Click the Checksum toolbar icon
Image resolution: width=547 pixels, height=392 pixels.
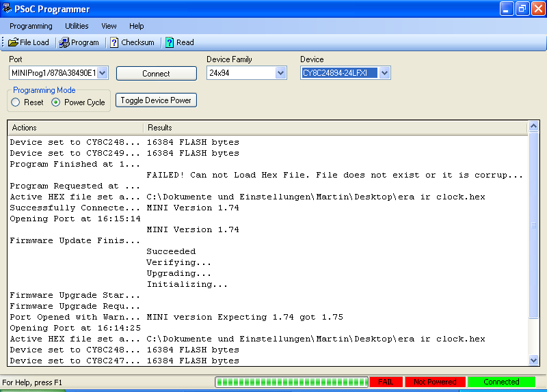[x=115, y=42]
